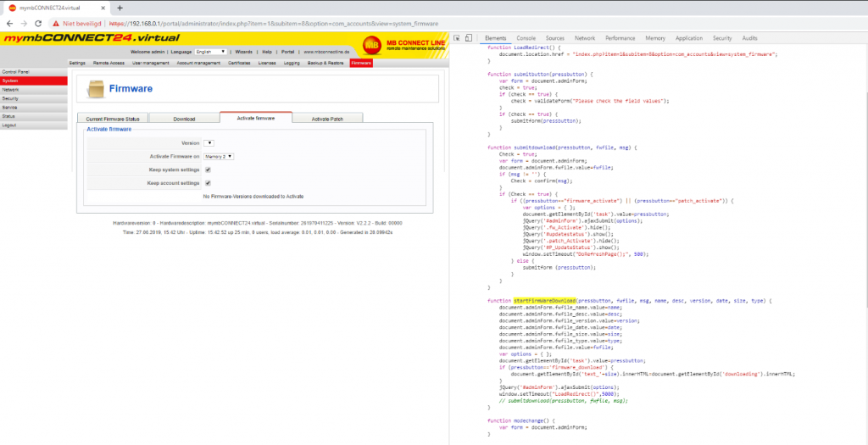The width and height of the screenshot is (868, 445).
Task: Open the Account management submenu item
Action: click(x=198, y=63)
